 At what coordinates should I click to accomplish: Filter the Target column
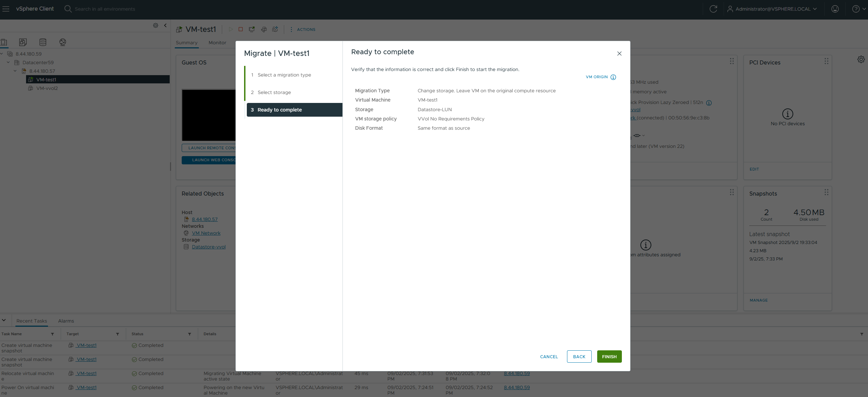[118, 334]
